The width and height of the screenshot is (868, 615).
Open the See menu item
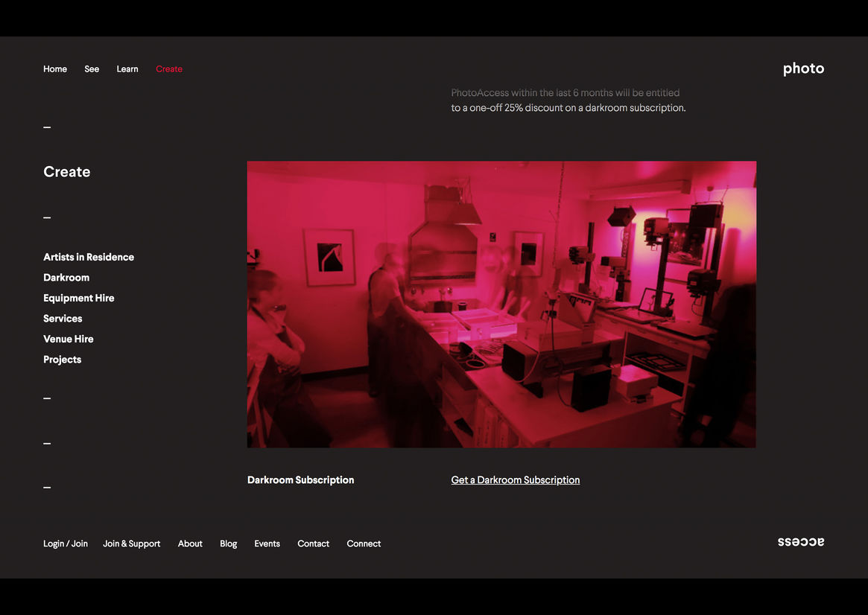pos(92,69)
